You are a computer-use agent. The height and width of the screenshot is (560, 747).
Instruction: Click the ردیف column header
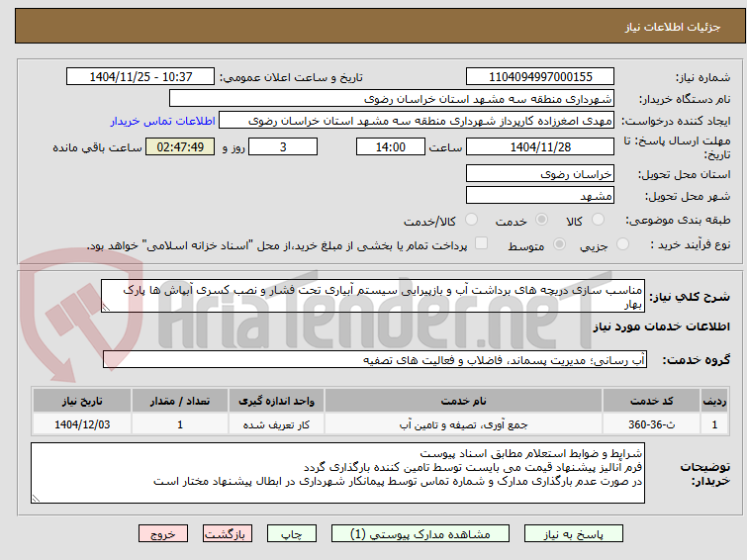[714, 401]
